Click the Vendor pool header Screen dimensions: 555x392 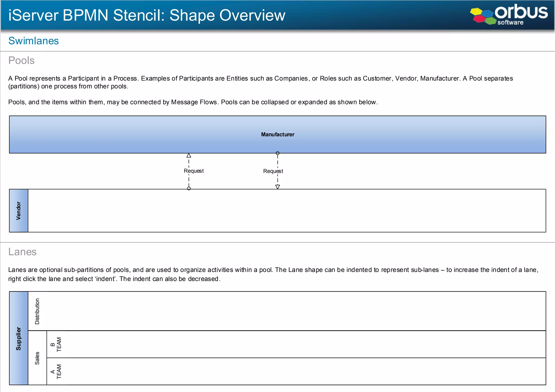[x=18, y=210]
